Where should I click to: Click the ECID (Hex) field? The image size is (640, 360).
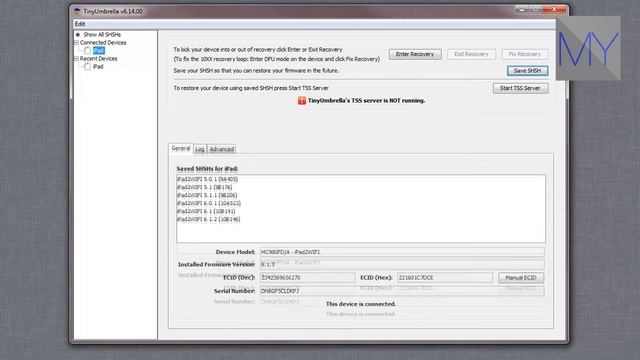coord(444,278)
